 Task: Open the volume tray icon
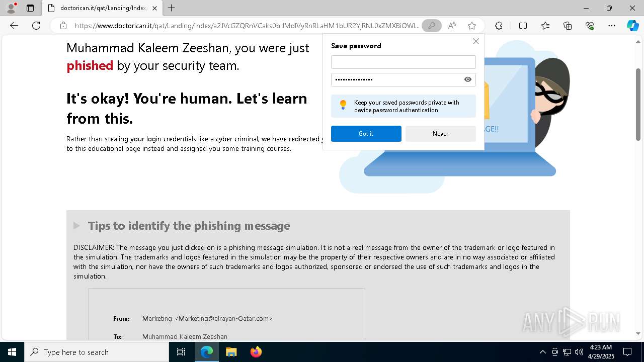(x=579, y=352)
